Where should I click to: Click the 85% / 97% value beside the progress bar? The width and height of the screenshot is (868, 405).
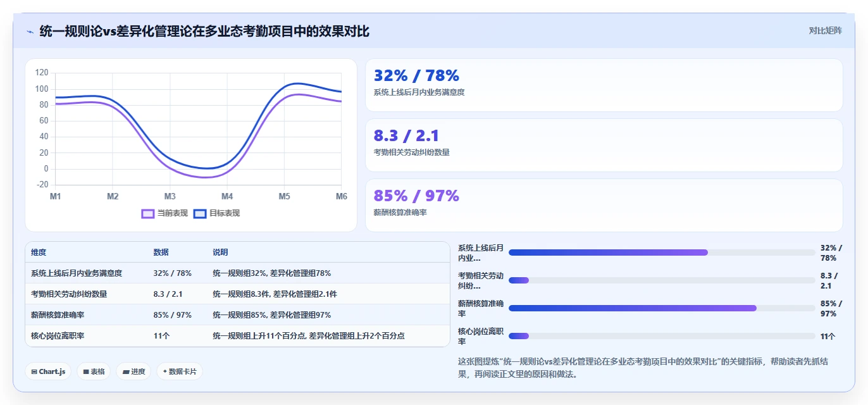click(x=831, y=309)
